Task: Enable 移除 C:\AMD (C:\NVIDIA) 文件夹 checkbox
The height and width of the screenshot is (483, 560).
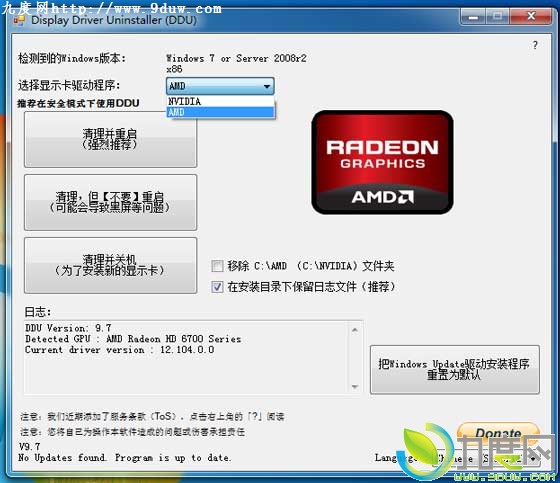Action: coord(217,266)
